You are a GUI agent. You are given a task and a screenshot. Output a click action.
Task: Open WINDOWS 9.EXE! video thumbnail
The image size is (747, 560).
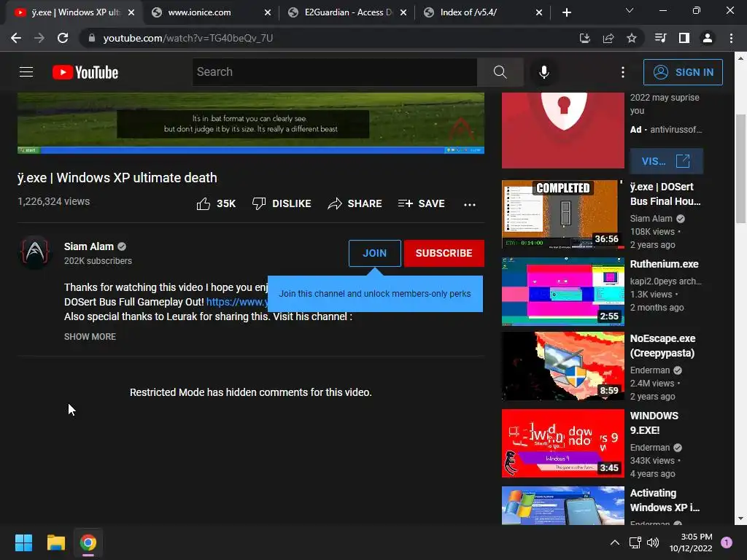click(563, 443)
